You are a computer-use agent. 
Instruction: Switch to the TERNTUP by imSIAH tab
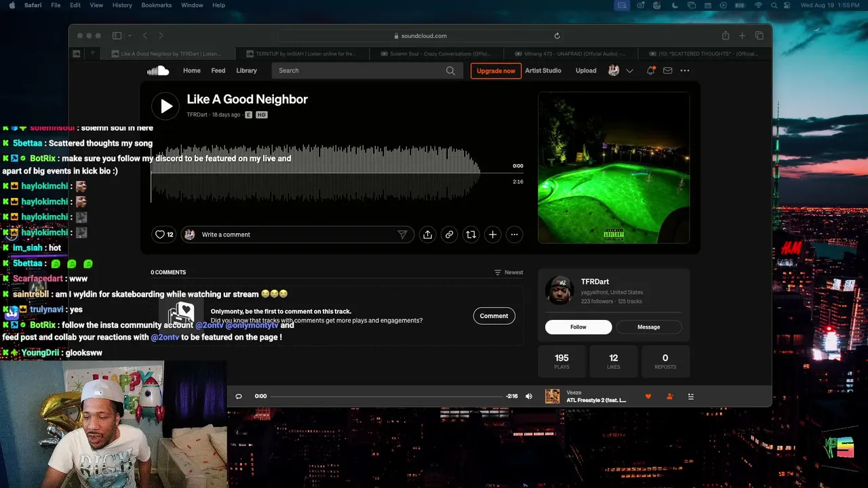[x=301, y=54]
